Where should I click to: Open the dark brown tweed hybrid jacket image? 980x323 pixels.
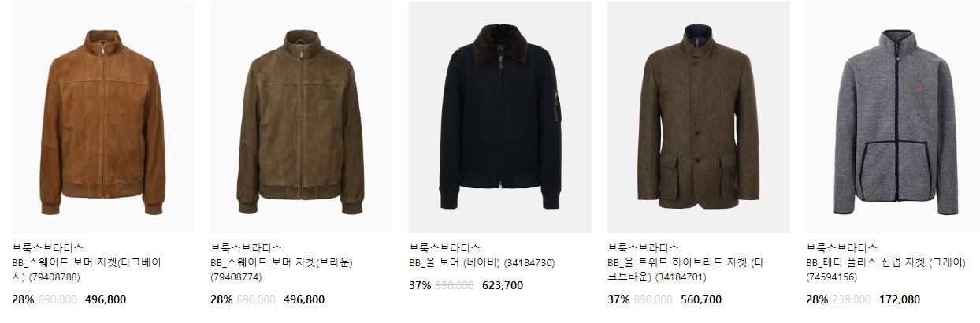click(699, 117)
